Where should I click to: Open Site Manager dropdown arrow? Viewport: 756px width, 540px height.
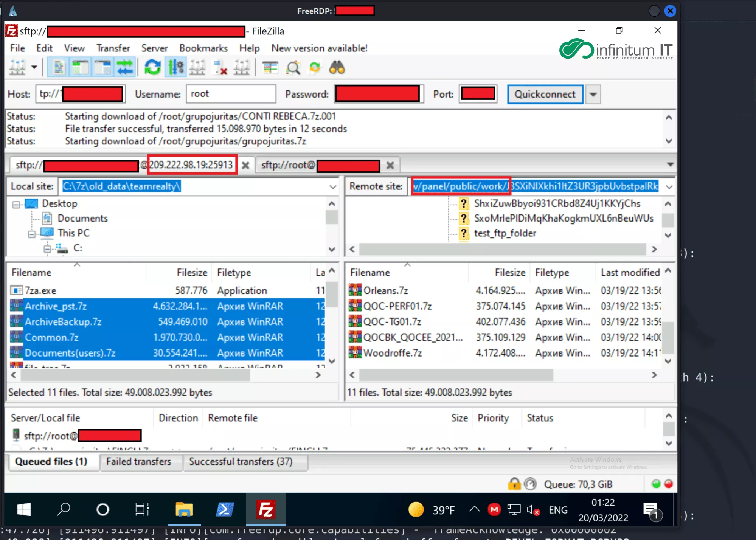coord(34,68)
